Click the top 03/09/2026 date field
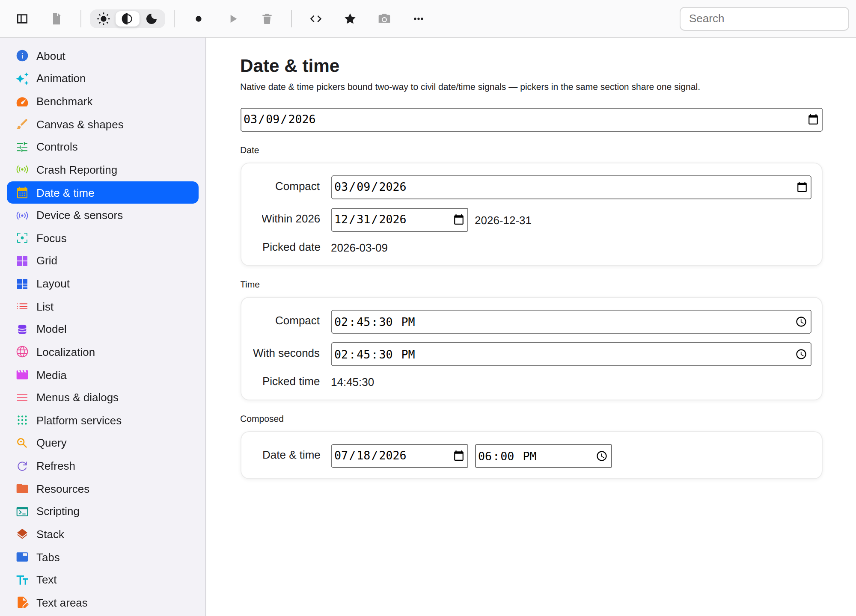Viewport: 856px width, 616px height. tap(531, 120)
